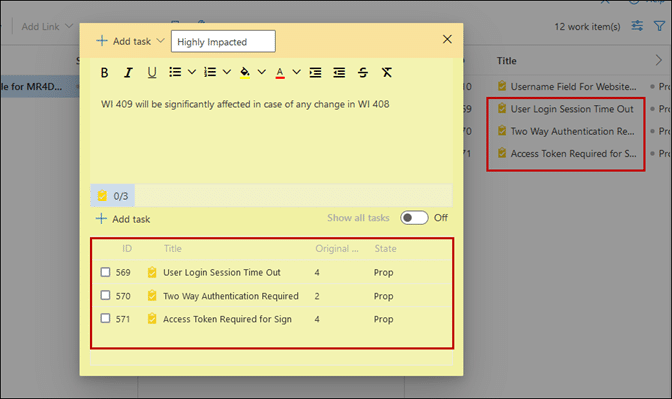Apply the yellow highlight fill color
This screenshot has width=672, height=399.
point(245,72)
